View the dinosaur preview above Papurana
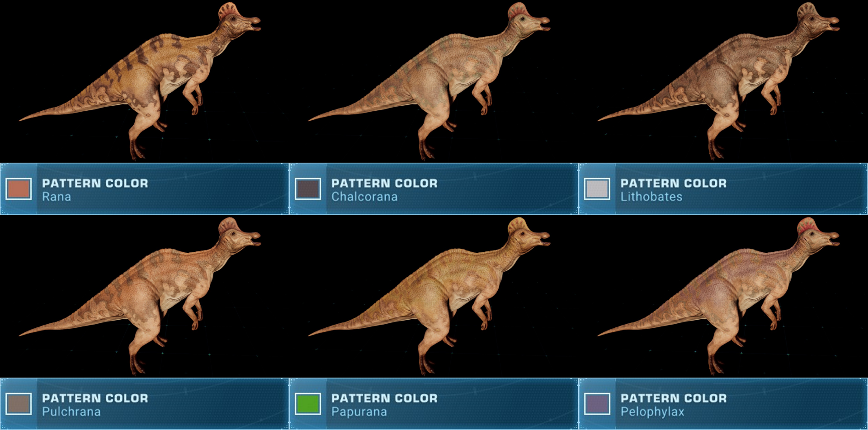 pyautogui.click(x=429, y=296)
